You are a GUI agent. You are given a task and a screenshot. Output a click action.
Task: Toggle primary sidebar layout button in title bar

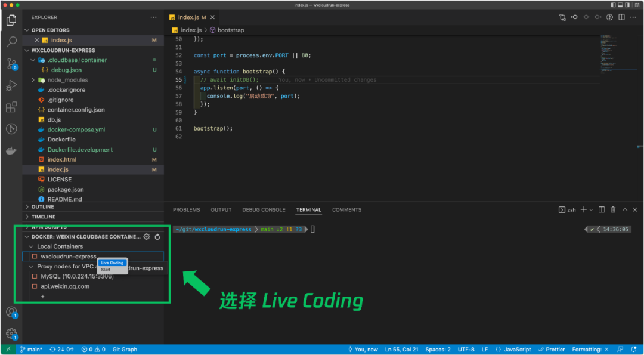coord(613,5)
